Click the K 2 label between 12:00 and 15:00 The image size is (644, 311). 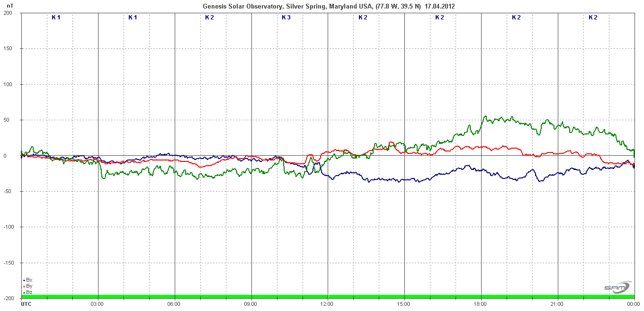point(363,18)
